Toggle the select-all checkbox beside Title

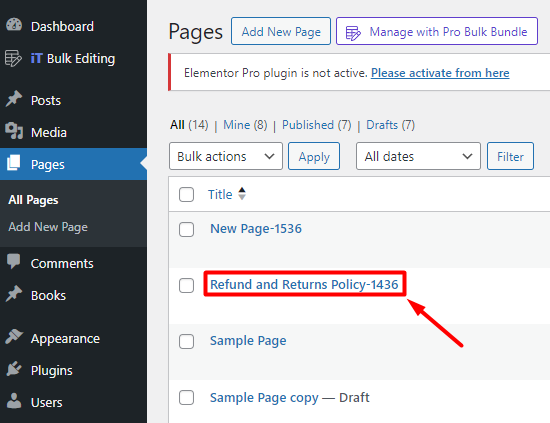[186, 194]
